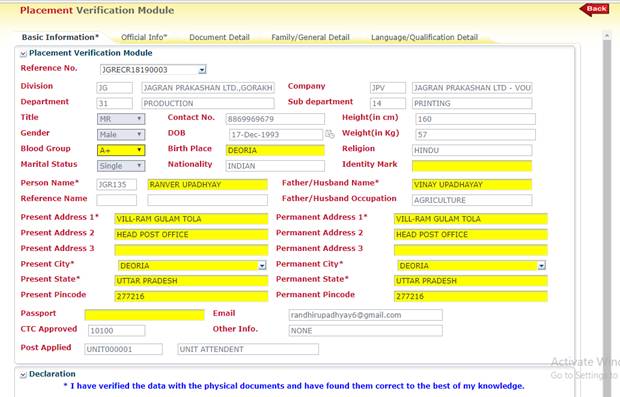Open the Family/General Detail tab
This screenshot has height=397, width=620.
(310, 37)
